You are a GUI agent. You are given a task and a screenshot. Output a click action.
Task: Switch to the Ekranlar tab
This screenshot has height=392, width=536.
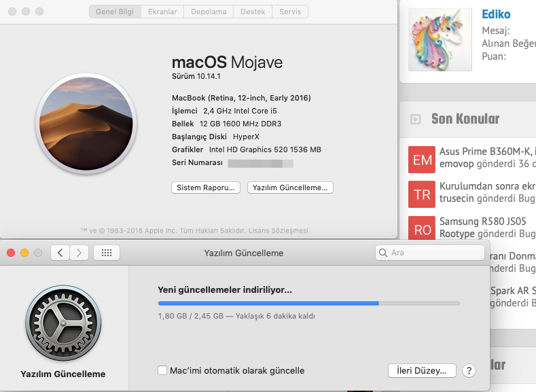163,12
